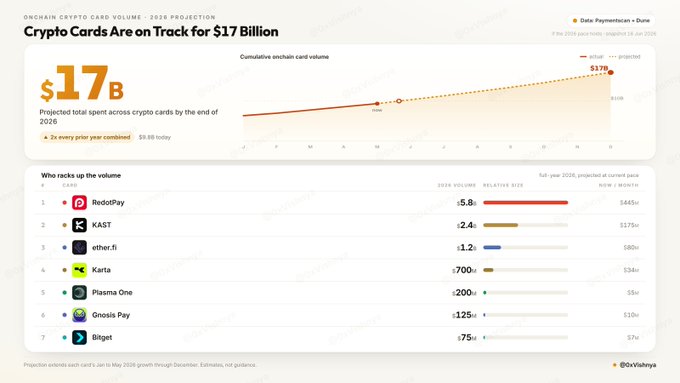Click the $5.8B volume value
The width and height of the screenshot is (680, 383).
click(x=467, y=203)
